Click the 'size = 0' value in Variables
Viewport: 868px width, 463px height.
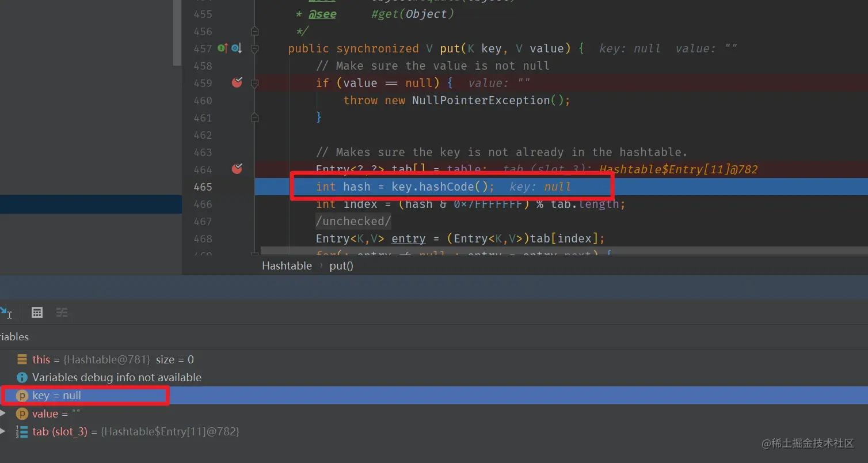coord(175,360)
